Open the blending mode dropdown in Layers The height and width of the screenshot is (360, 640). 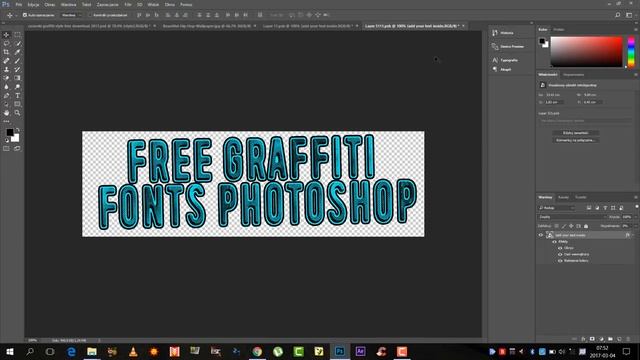[x=572, y=217]
